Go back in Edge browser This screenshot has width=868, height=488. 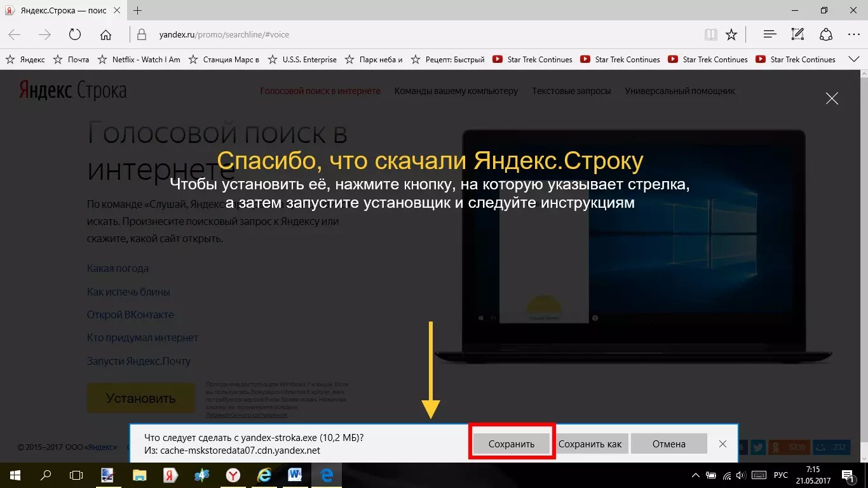[x=14, y=34]
